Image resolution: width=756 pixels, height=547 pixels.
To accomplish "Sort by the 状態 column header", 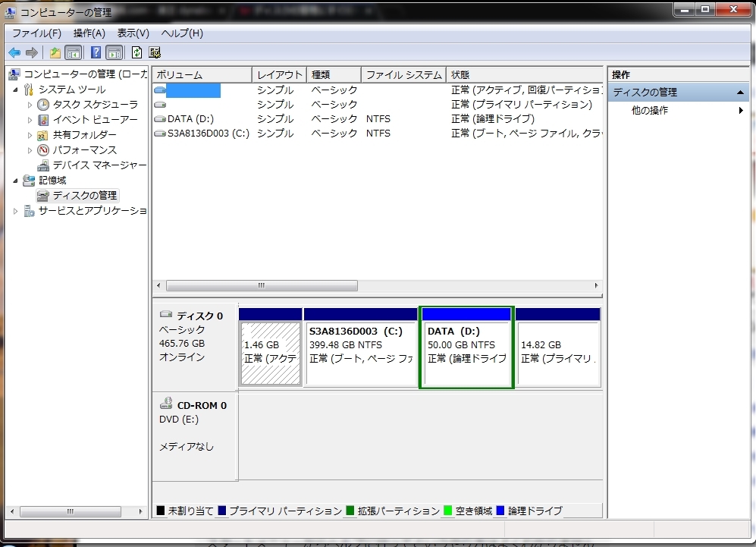I will [x=525, y=75].
